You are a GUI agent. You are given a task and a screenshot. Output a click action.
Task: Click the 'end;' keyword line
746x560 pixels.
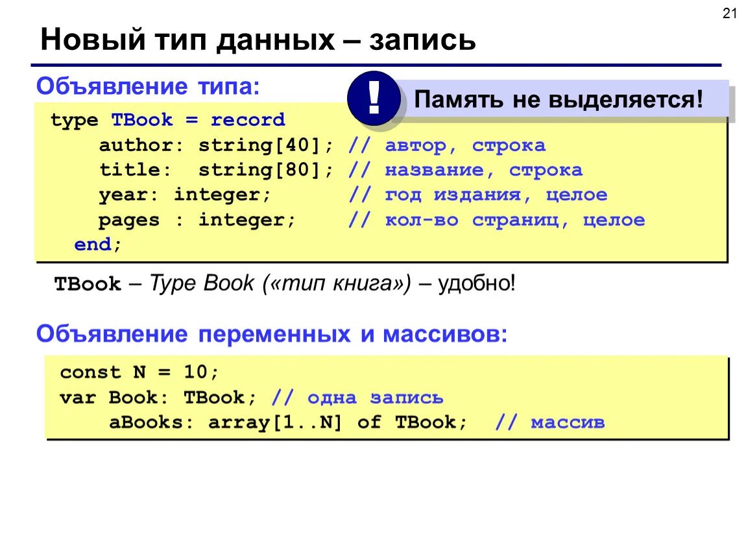98,244
